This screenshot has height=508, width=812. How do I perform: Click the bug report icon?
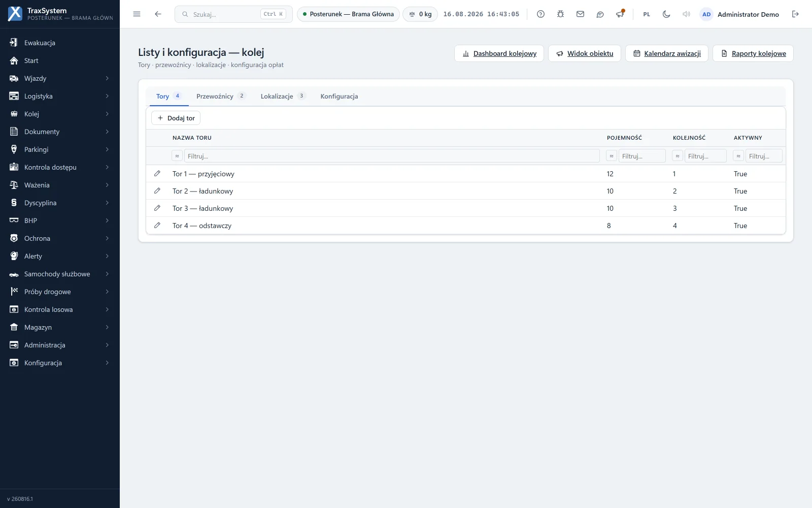560,14
